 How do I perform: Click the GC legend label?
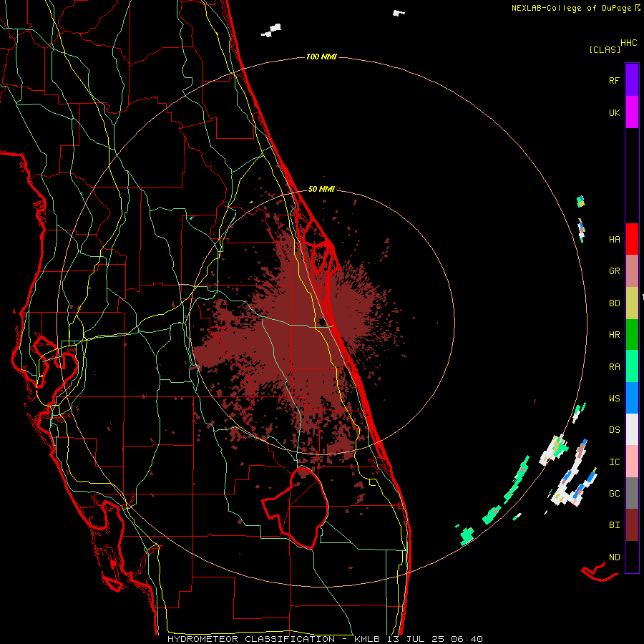coord(614,494)
